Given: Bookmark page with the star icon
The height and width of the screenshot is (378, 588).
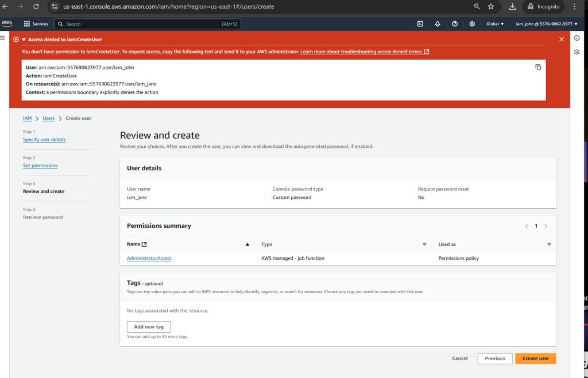Looking at the screenshot, I should click(x=491, y=6).
